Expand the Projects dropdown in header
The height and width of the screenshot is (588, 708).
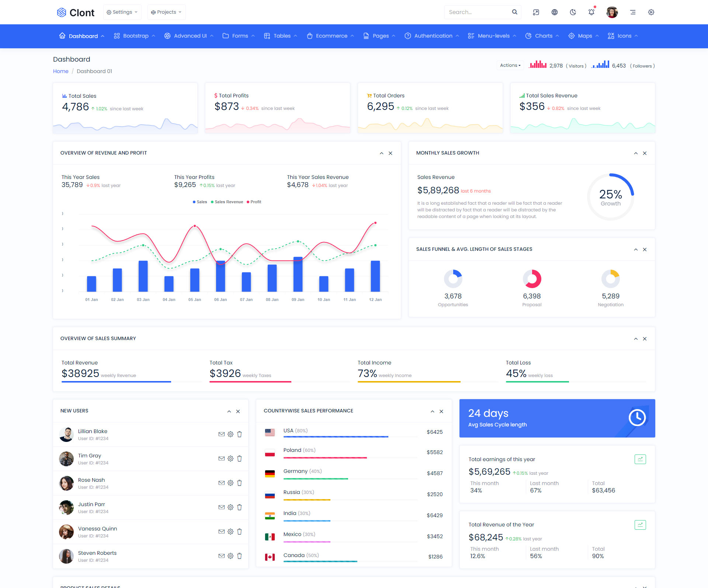[x=166, y=12]
